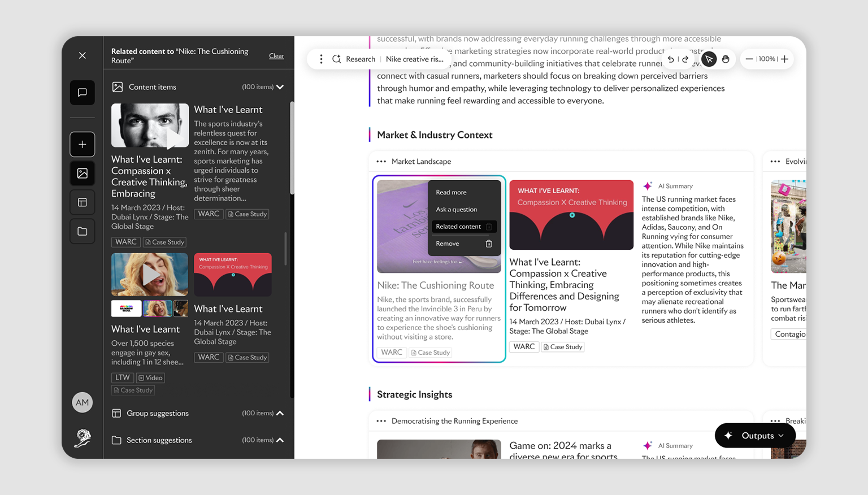The height and width of the screenshot is (495, 868).
Task: Click the chat bubble icon in sidebar
Action: click(x=83, y=93)
